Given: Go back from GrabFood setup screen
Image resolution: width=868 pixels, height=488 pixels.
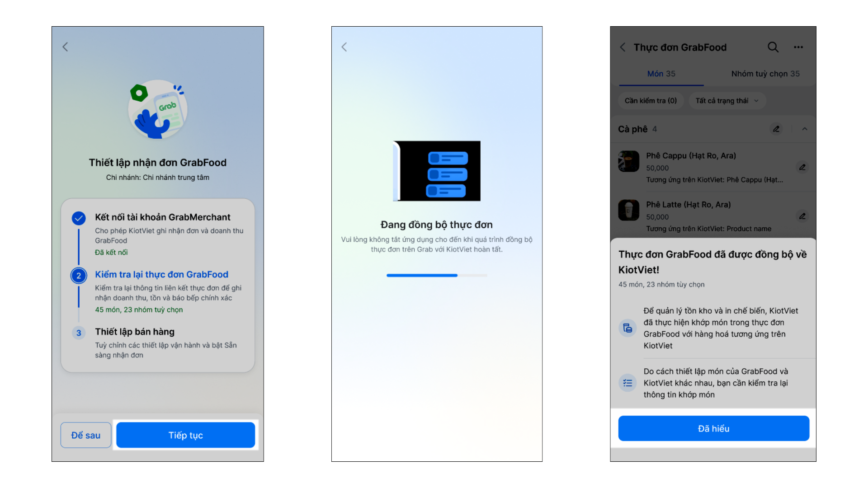Looking at the screenshot, I should 65,47.
